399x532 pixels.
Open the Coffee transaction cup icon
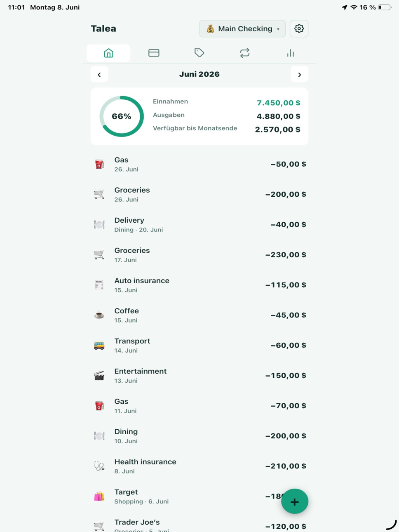point(99,315)
